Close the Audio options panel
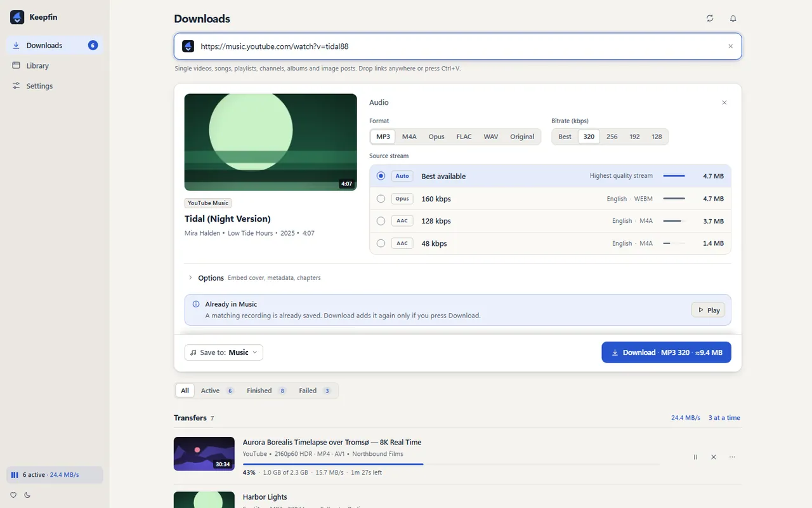This screenshot has height=508, width=812. coord(724,102)
